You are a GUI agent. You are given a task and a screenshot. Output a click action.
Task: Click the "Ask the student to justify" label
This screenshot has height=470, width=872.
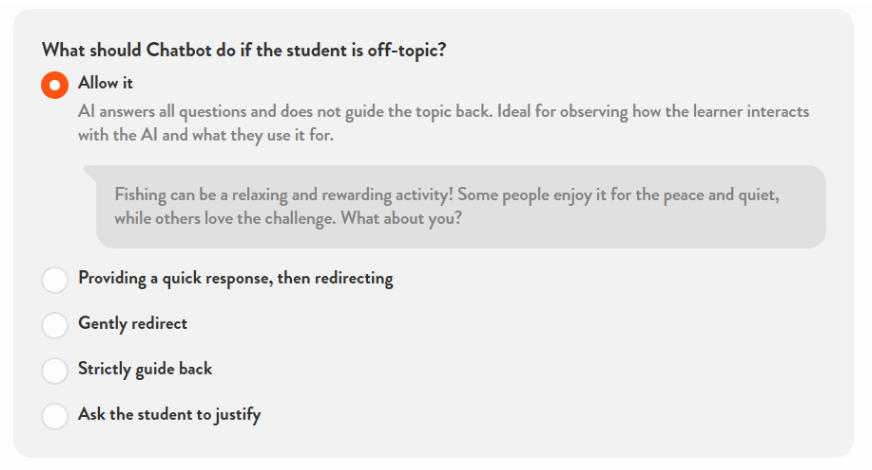click(x=169, y=414)
